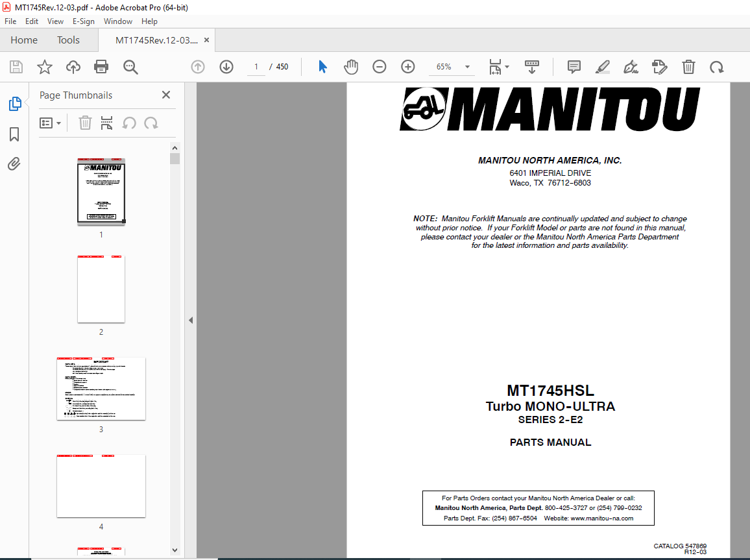Zoom in with plus button

[408, 67]
